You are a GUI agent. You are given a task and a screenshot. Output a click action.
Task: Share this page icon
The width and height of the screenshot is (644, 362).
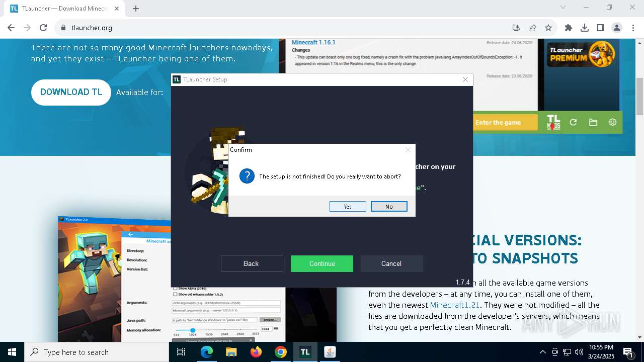pyautogui.click(x=532, y=28)
